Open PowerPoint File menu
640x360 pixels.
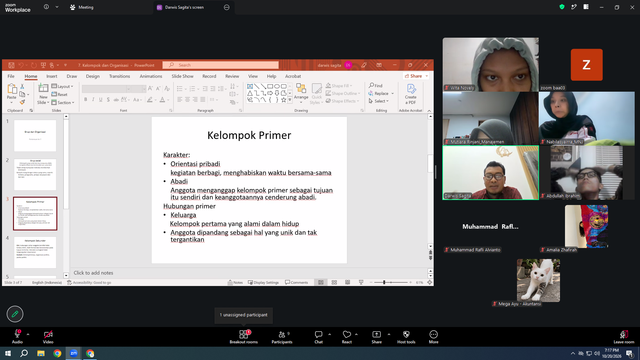pos(11,76)
